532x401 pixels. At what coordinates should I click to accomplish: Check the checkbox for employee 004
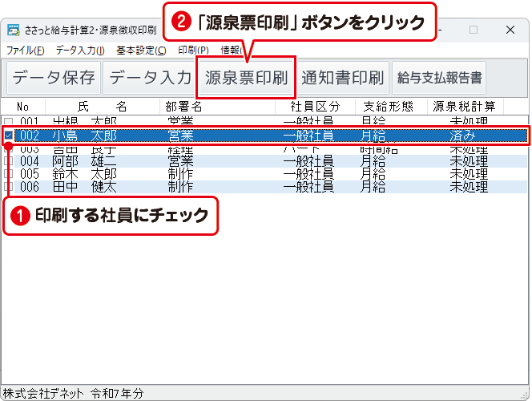click(9, 160)
